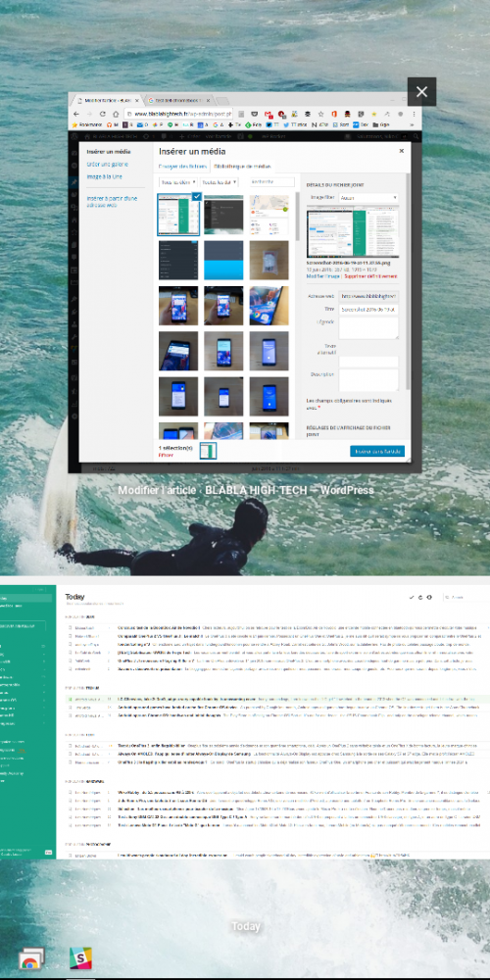Launch the Slack app from the shelf

click(x=80, y=958)
